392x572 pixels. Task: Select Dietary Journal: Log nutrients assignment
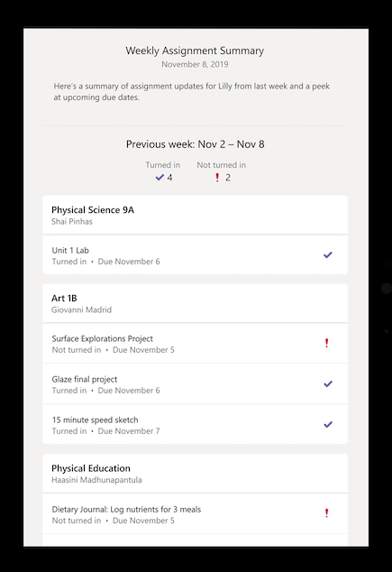click(196, 513)
